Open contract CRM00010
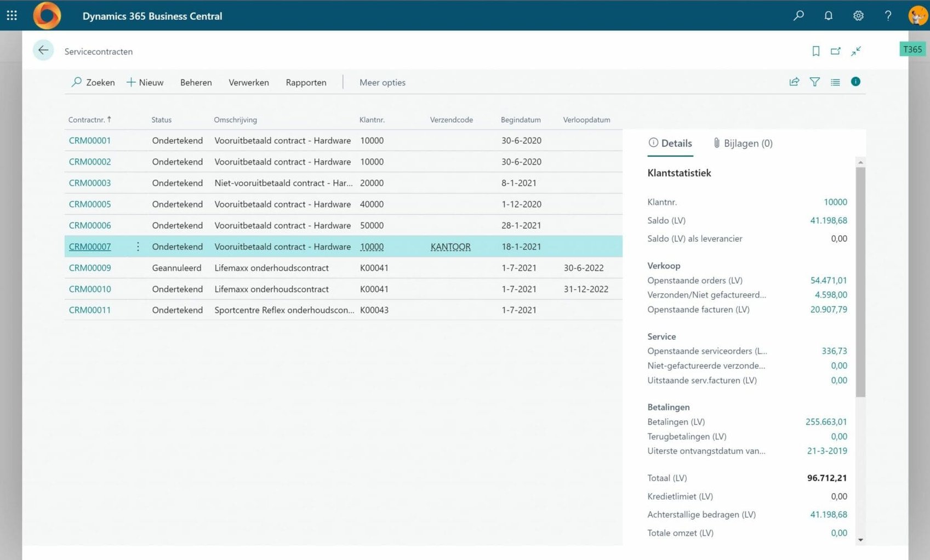 coord(90,289)
